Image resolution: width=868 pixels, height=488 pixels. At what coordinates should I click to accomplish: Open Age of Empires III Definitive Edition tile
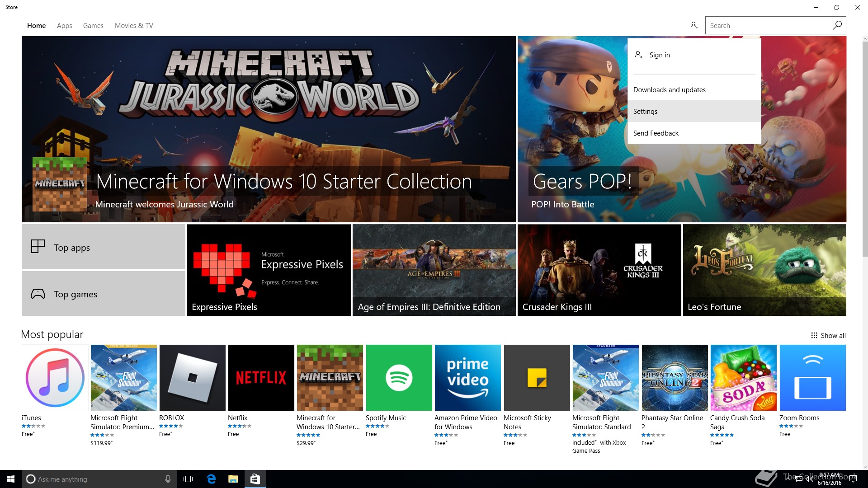tap(434, 270)
